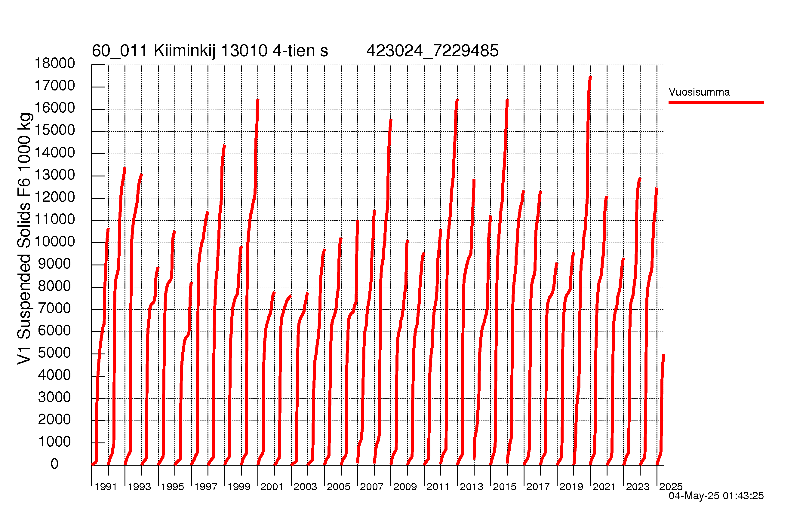Viewport: 812px width, 511px height.
Task: Click the 'Vuosisumma' legend label
Action: click(x=699, y=92)
